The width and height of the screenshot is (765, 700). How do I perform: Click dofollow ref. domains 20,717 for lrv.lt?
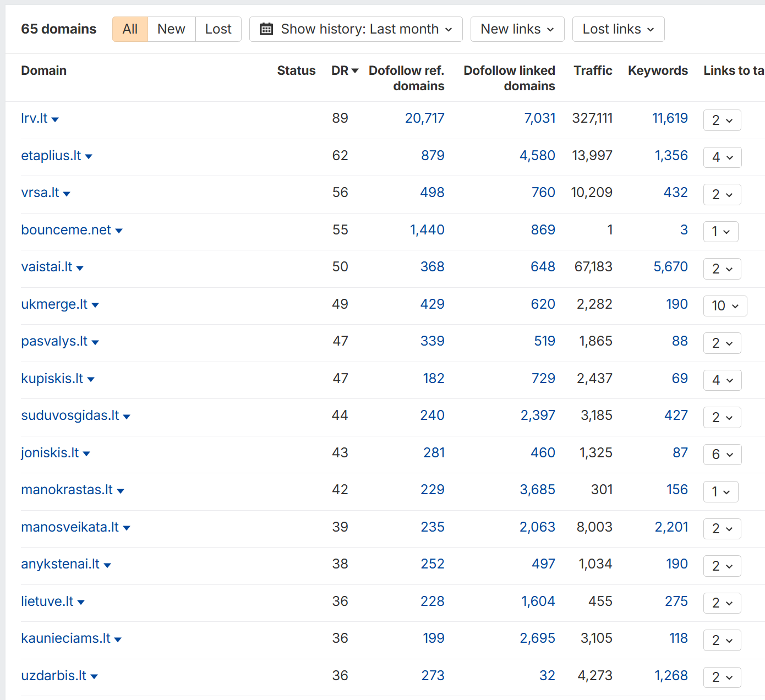click(x=424, y=118)
